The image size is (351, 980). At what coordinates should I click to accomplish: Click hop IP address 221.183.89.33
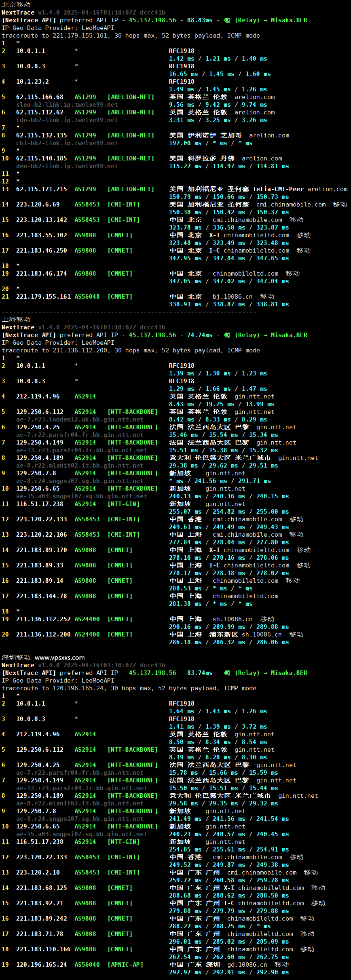click(x=40, y=565)
